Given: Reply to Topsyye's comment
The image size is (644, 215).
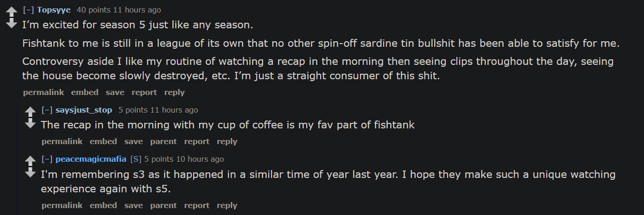Looking at the screenshot, I should point(174,92).
